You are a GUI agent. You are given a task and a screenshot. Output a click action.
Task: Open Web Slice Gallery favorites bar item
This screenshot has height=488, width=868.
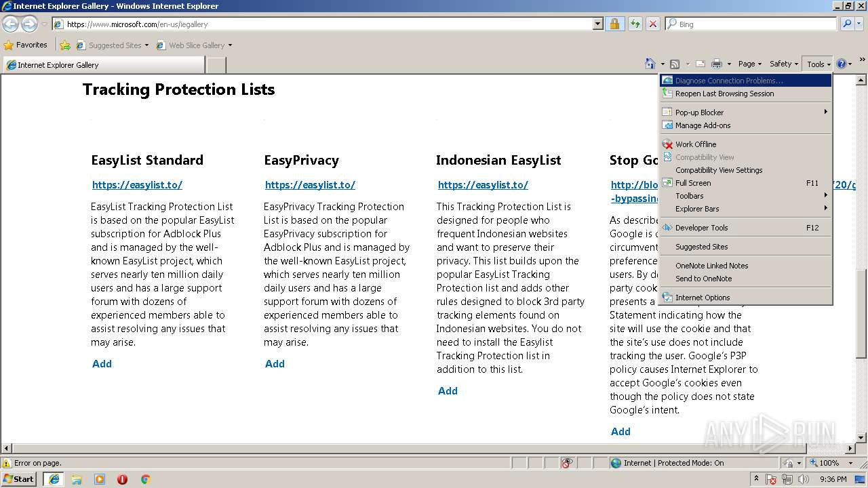pyautogui.click(x=194, y=45)
